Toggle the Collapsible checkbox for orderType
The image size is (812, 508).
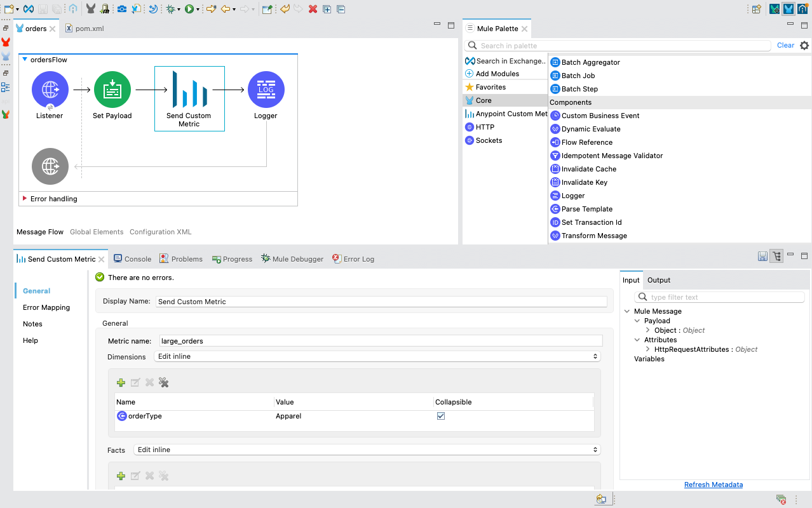coord(440,416)
